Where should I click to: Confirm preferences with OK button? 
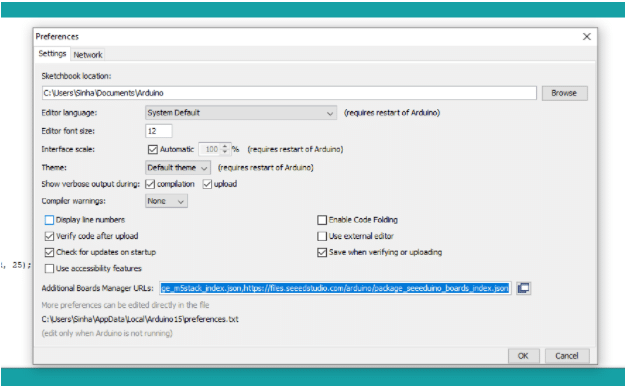coord(523,356)
